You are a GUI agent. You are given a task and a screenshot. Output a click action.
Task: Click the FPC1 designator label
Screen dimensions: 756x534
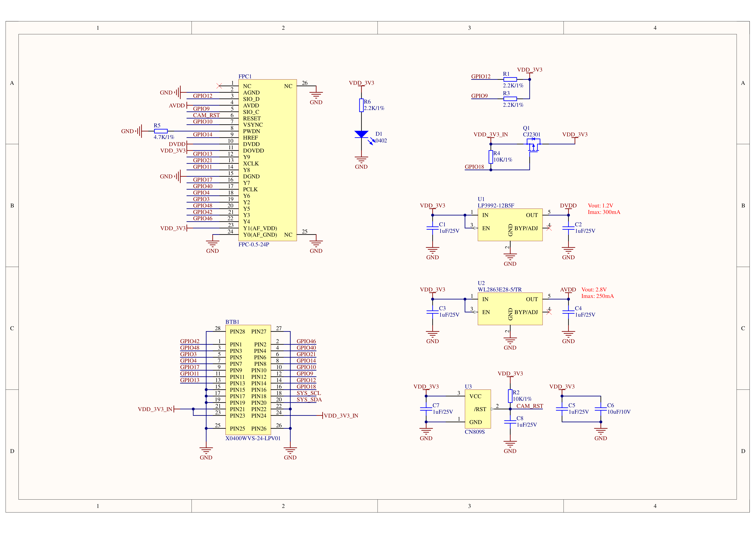245,76
